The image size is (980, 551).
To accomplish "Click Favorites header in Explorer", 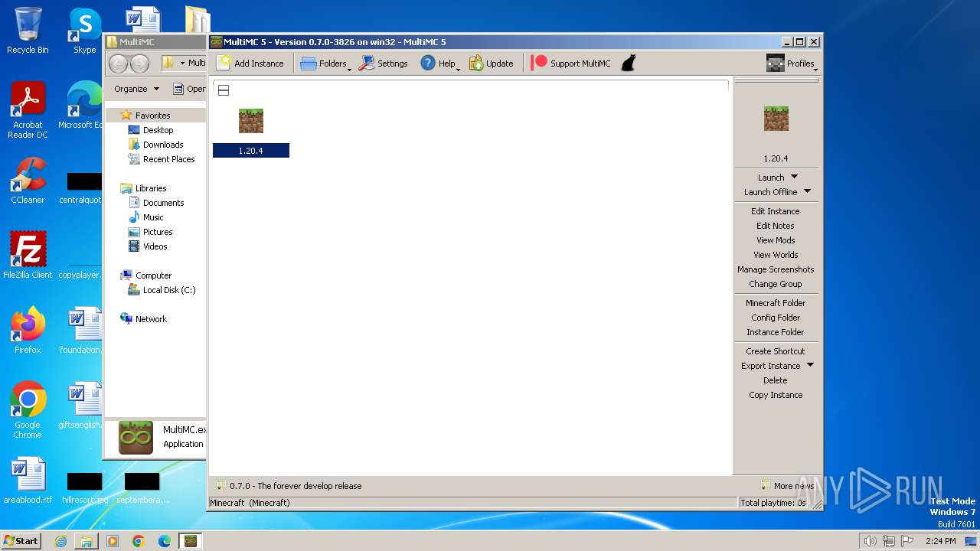I will click(x=152, y=116).
